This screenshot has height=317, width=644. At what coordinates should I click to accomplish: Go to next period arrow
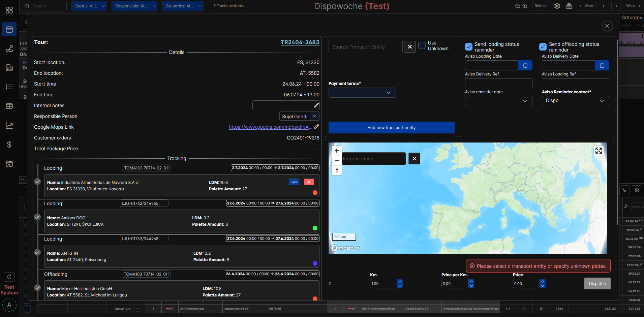(616, 6)
